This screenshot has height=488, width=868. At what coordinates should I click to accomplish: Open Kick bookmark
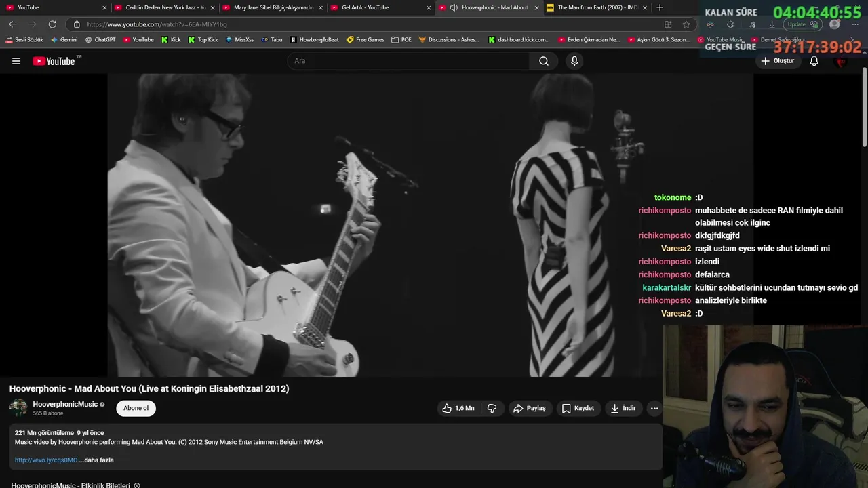tap(171, 40)
